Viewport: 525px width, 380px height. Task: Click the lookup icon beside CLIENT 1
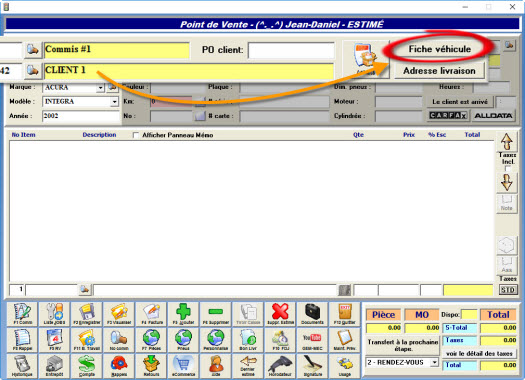click(33, 70)
